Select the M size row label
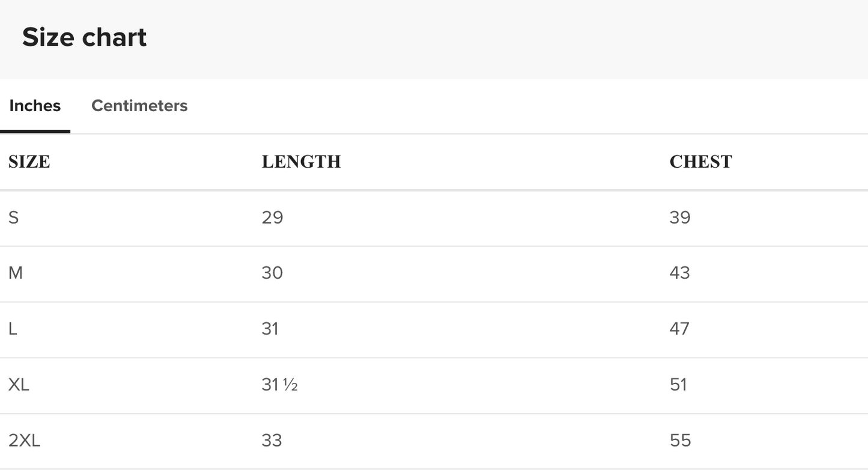868x476 pixels. (16, 273)
